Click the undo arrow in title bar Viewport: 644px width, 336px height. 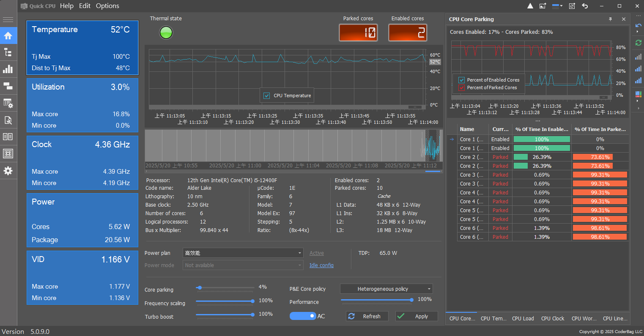pyautogui.click(x=585, y=6)
